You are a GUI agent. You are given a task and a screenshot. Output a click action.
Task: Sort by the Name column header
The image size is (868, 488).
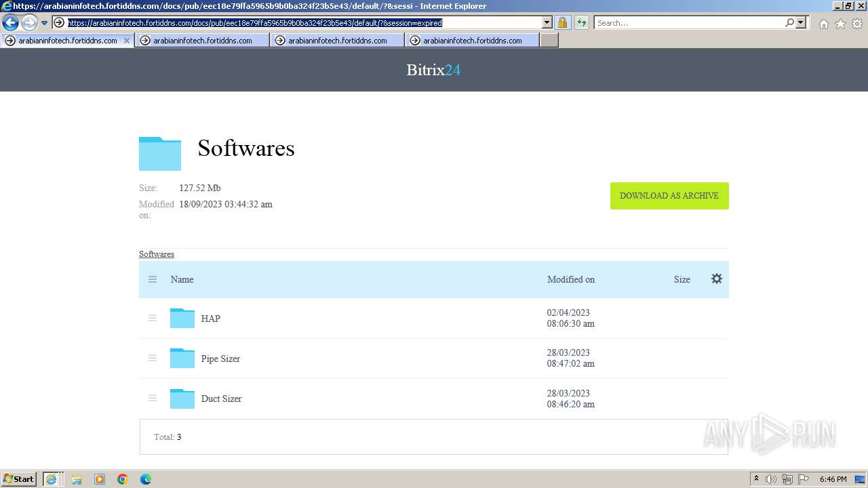[x=182, y=279]
